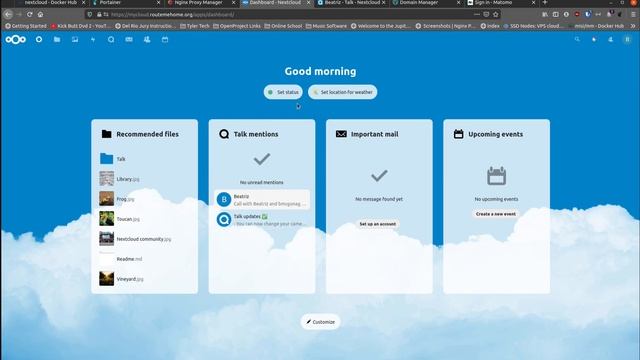Open the Beatriz conversation in Talk mentions
The image size is (640, 360).
[x=262, y=200]
